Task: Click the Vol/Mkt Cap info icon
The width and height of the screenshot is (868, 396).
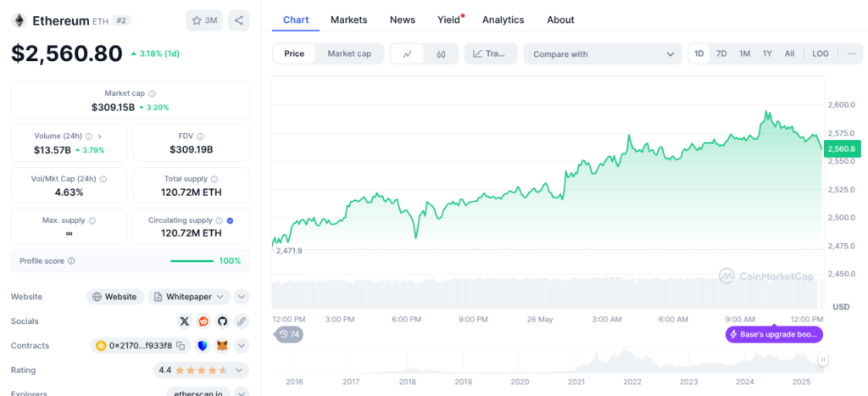Action: tap(103, 179)
